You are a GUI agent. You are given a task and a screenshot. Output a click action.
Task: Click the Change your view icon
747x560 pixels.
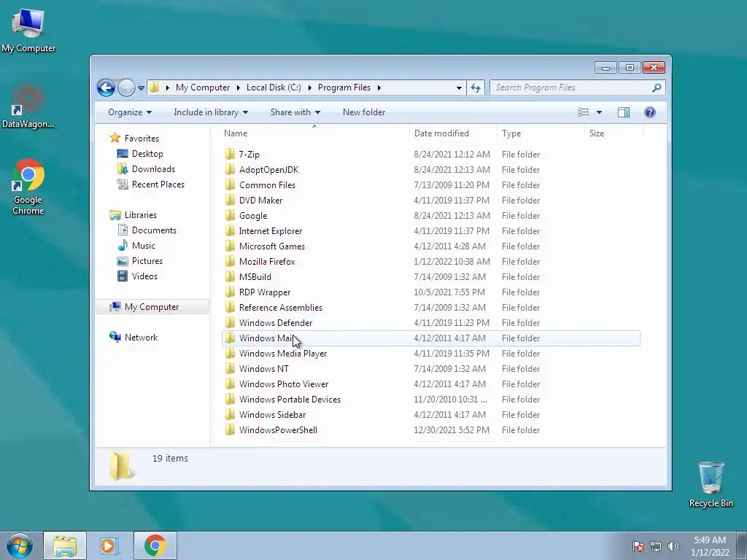[584, 112]
